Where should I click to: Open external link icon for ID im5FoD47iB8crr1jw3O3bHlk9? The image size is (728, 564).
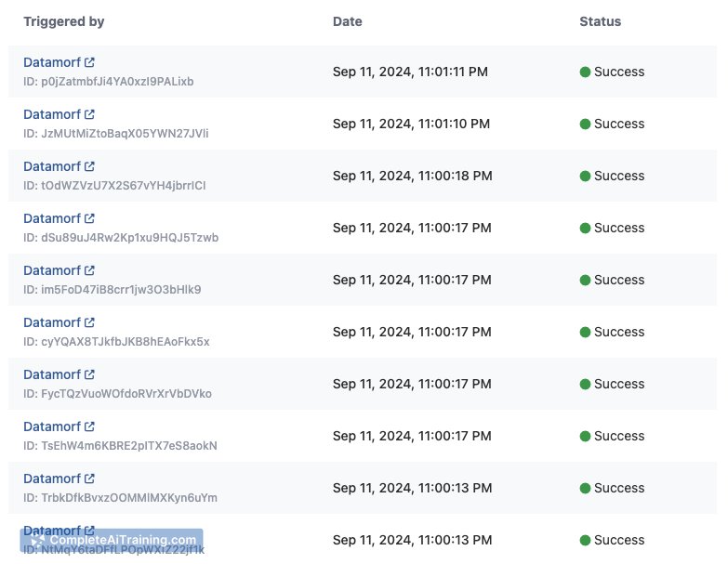pos(89,270)
